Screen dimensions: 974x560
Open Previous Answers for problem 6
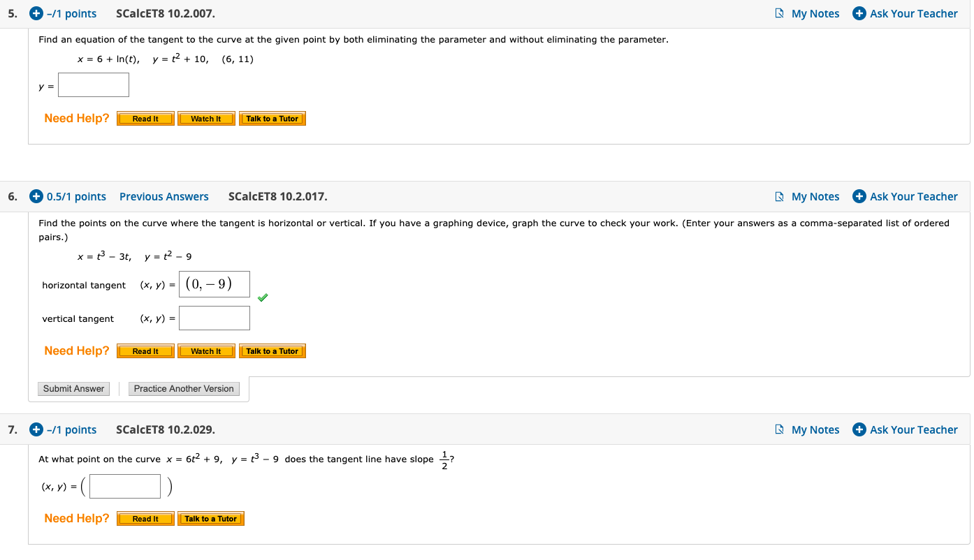tap(164, 196)
